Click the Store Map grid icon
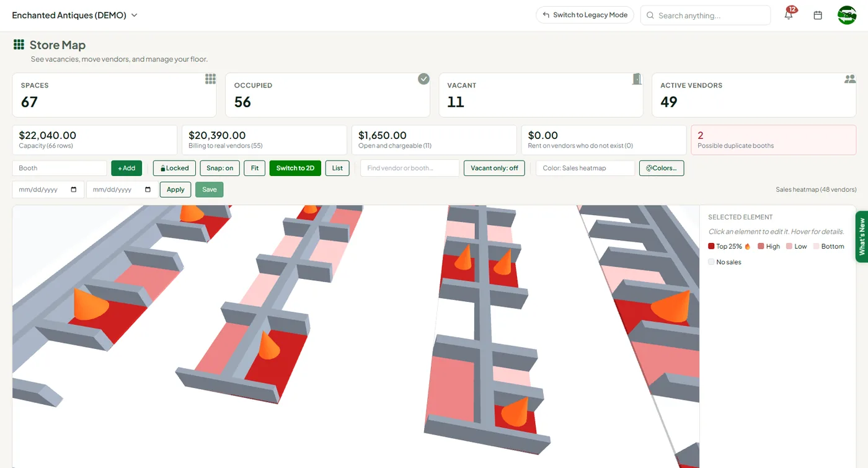 click(x=19, y=45)
